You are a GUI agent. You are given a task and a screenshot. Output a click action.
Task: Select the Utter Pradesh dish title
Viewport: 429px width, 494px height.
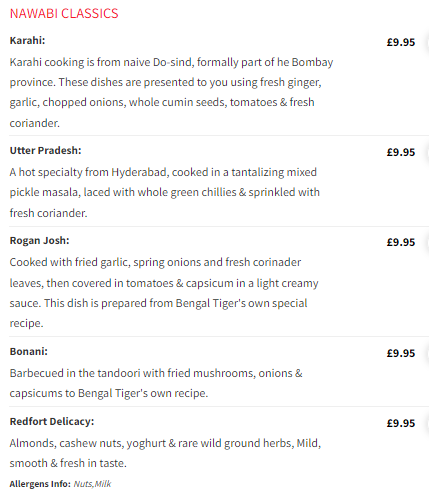pyautogui.click(x=45, y=151)
